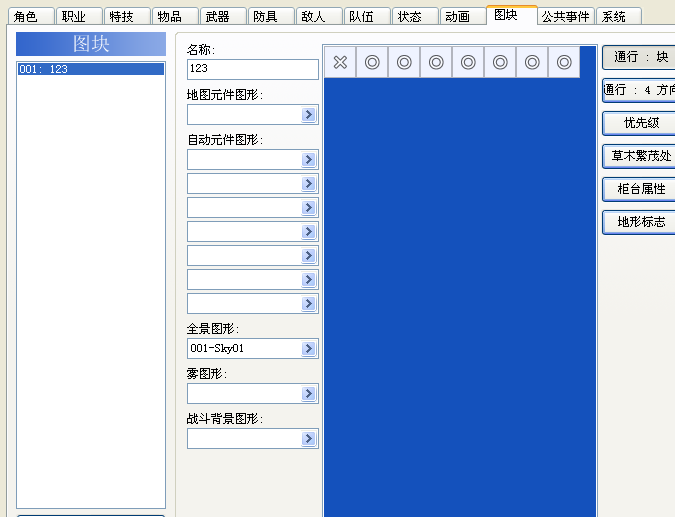Toggle the first circle passability tile after X
The image size is (675, 517).
[x=372, y=62]
